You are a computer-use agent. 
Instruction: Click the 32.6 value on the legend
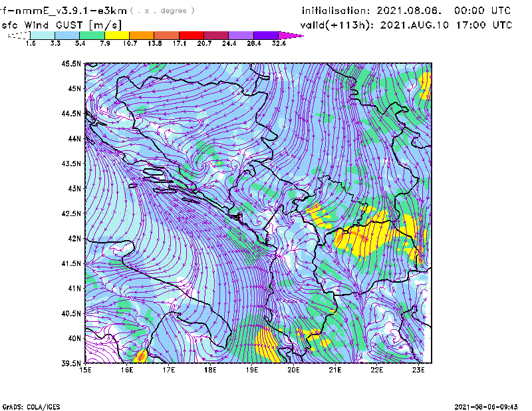279,43
